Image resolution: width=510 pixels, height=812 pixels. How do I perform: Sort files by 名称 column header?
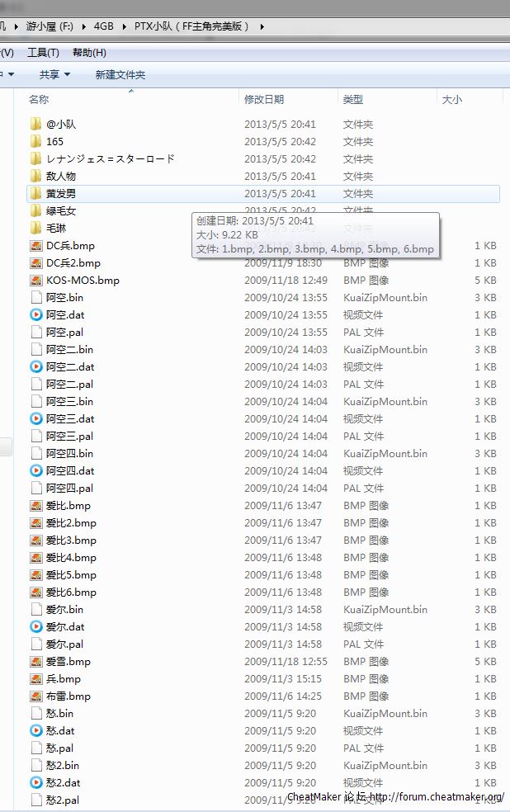tap(39, 99)
